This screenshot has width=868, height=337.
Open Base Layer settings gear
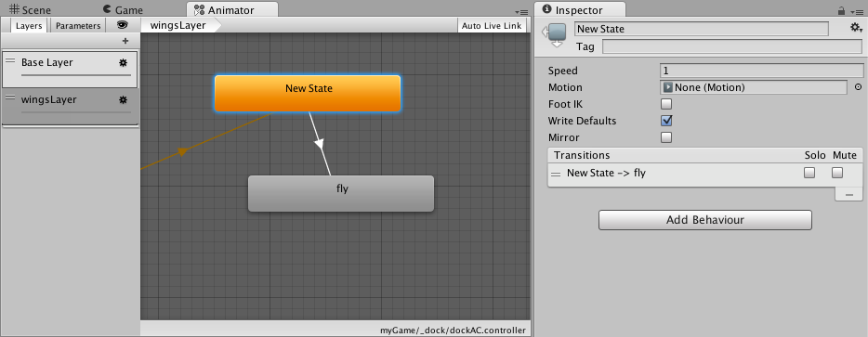pos(123,62)
